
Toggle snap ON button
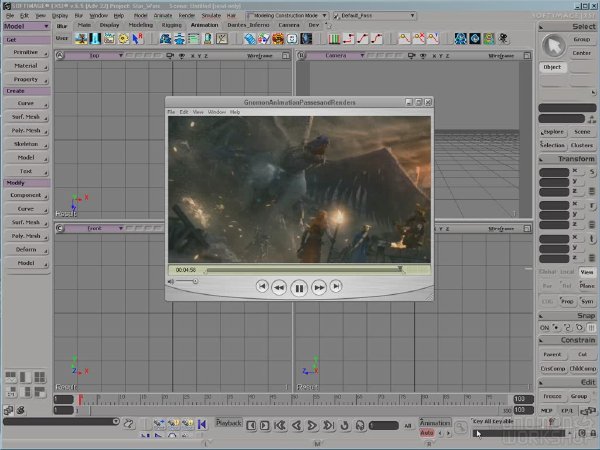point(544,328)
